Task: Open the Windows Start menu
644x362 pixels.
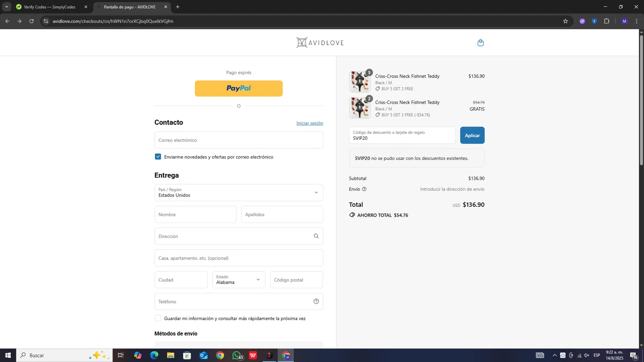Action: [x=8, y=355]
